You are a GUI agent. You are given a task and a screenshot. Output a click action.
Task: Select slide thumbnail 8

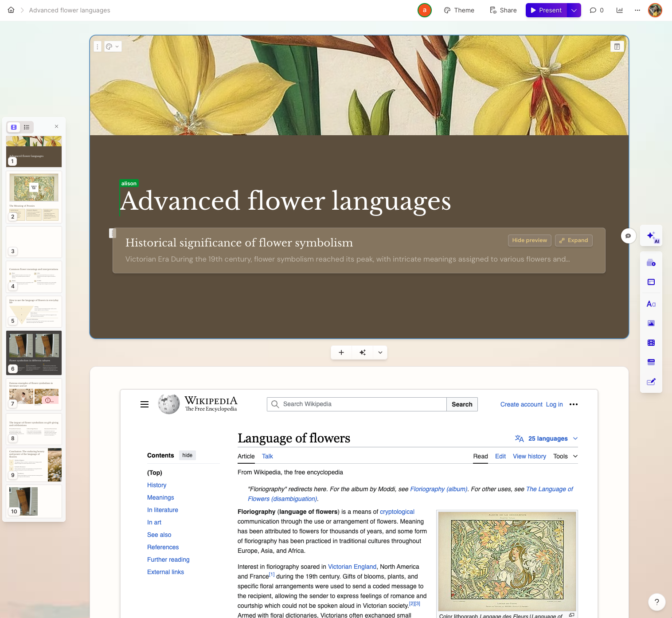coord(34,429)
